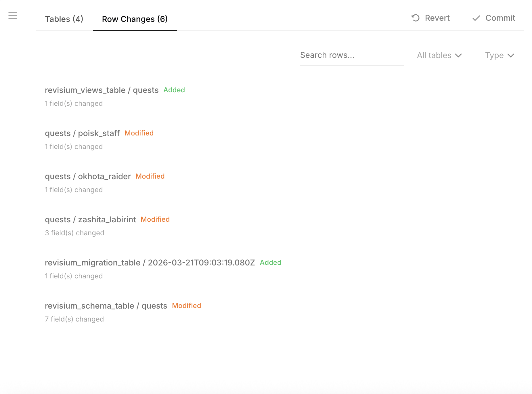Click the chevron beside Type
532x394 pixels.
[x=511, y=55]
